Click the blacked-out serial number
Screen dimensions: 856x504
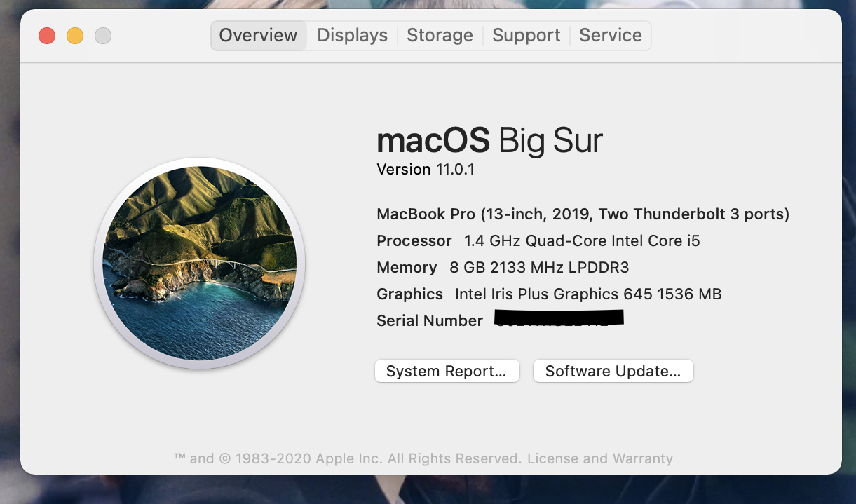click(x=559, y=318)
